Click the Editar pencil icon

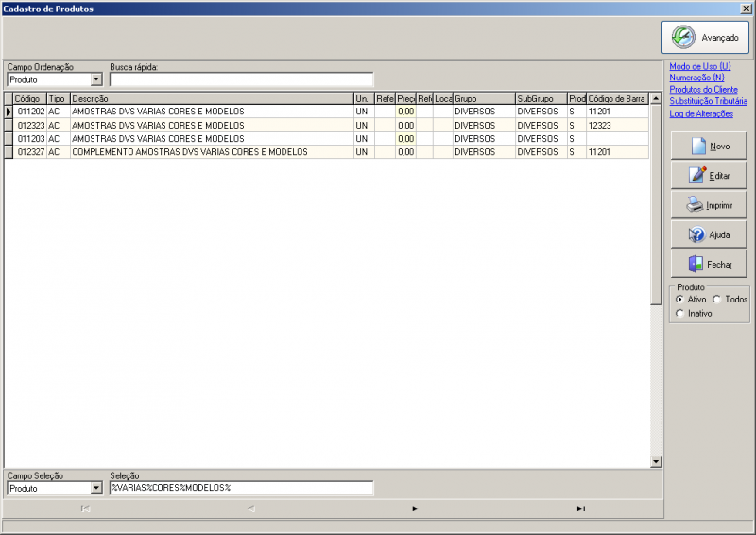click(697, 175)
